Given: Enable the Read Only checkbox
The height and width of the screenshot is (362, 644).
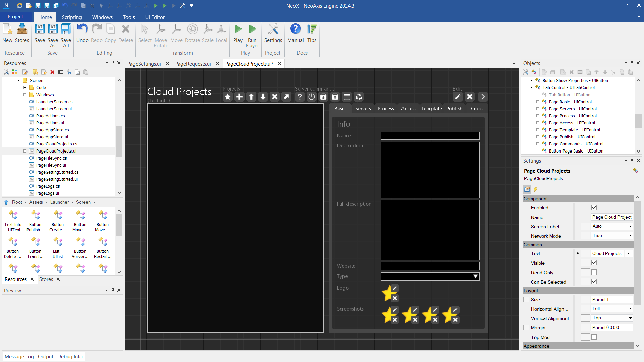Looking at the screenshot, I should tap(594, 273).
